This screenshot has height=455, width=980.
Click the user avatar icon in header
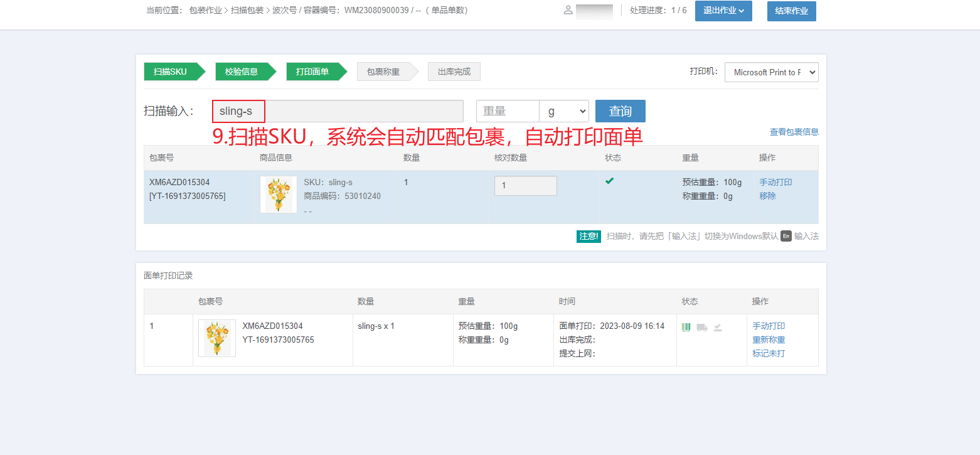click(568, 10)
